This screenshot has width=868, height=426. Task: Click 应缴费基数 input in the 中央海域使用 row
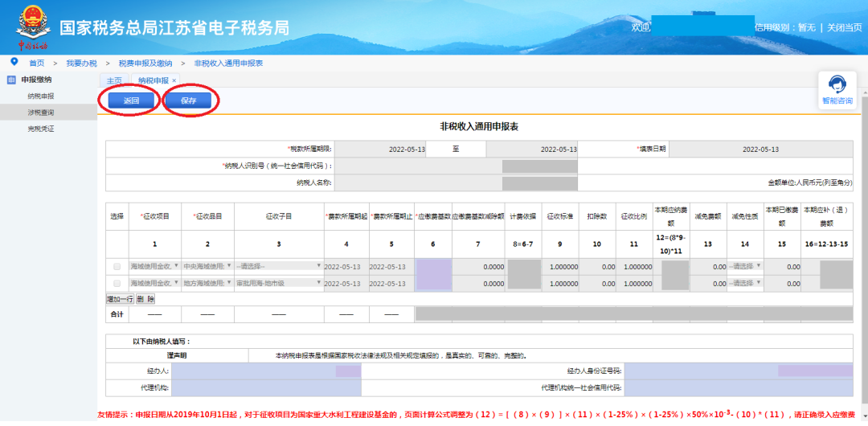[433, 267]
